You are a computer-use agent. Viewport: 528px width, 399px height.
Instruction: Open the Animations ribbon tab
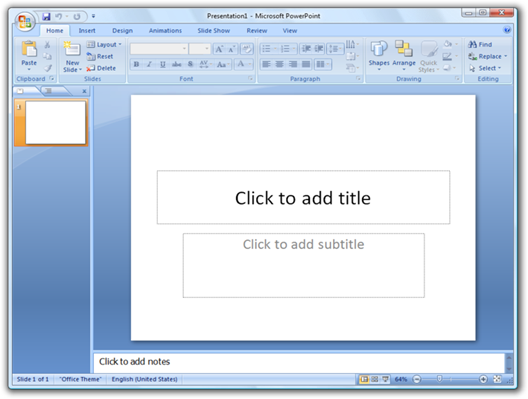tap(165, 31)
